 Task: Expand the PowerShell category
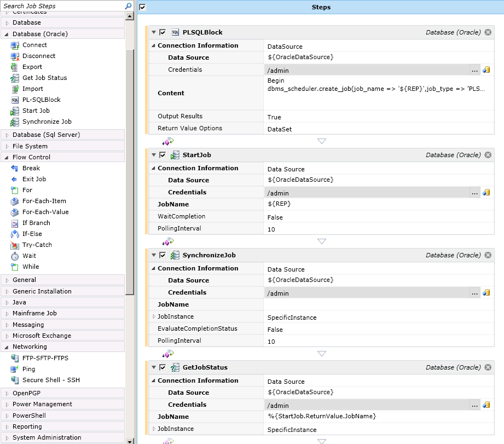7,416
